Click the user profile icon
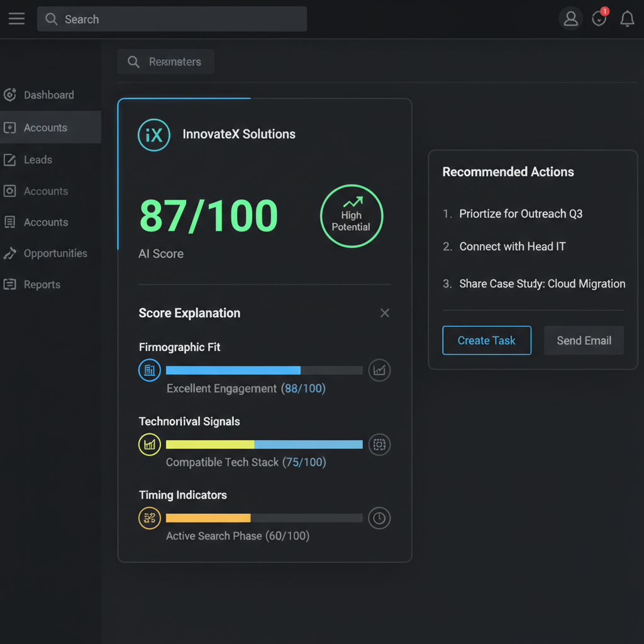The width and height of the screenshot is (644, 644). (570, 19)
